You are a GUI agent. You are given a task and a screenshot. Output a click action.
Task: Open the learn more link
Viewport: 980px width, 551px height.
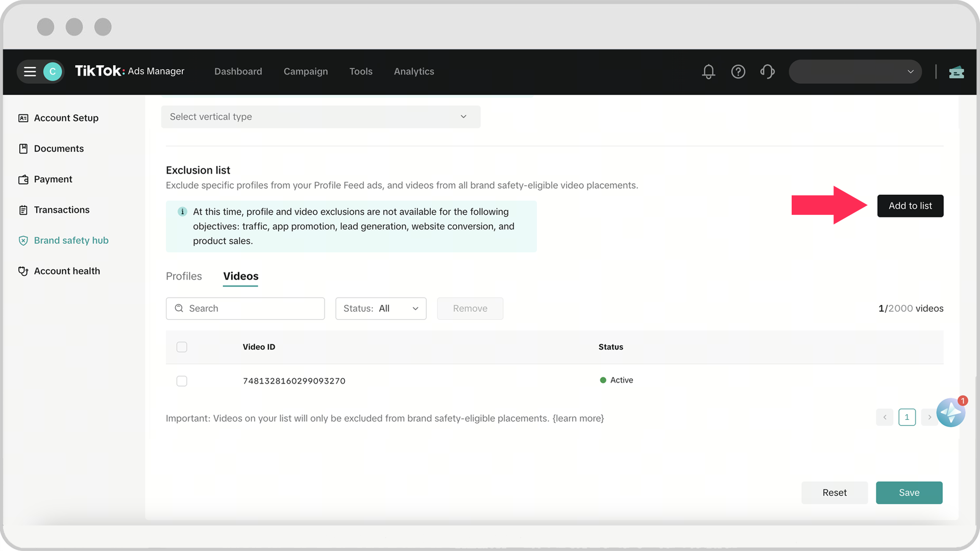[578, 418]
